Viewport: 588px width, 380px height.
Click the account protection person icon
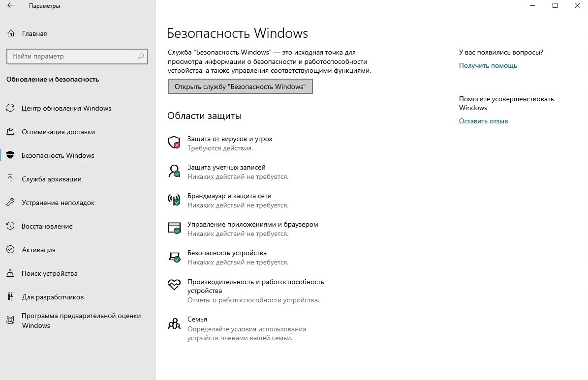click(174, 171)
